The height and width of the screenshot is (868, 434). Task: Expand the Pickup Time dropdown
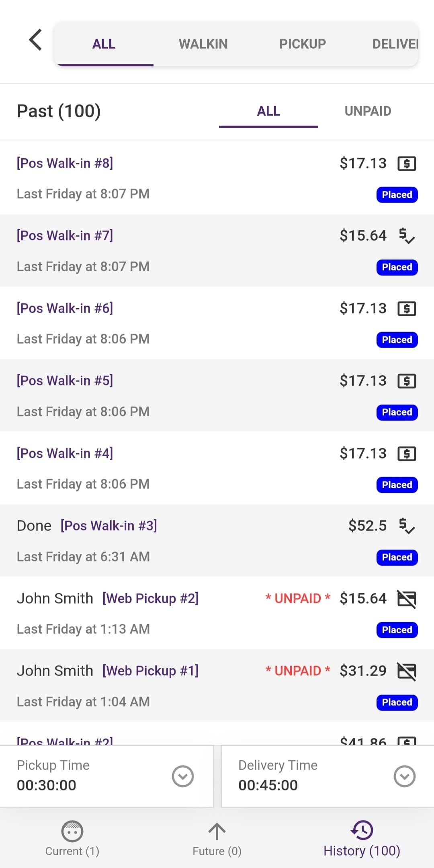[x=183, y=776]
